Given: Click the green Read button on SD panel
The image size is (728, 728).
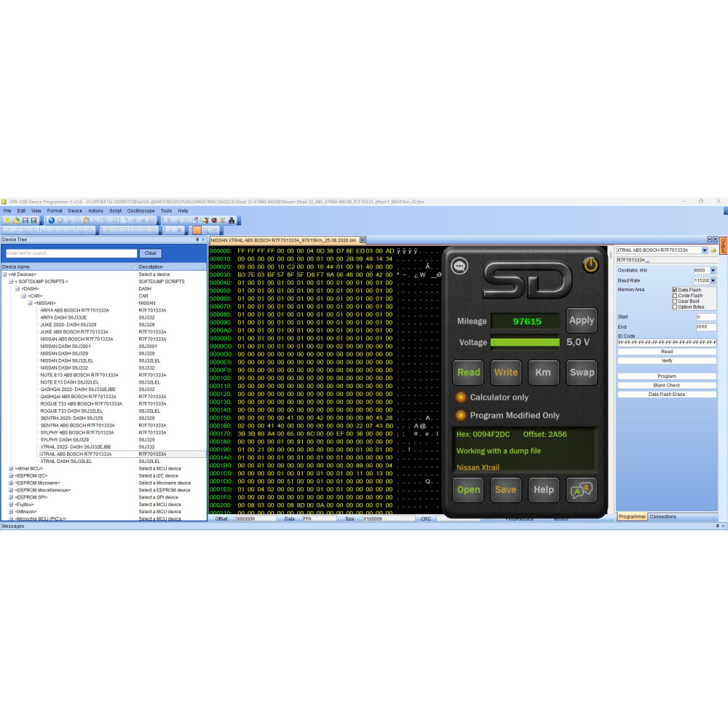Looking at the screenshot, I should (x=468, y=372).
